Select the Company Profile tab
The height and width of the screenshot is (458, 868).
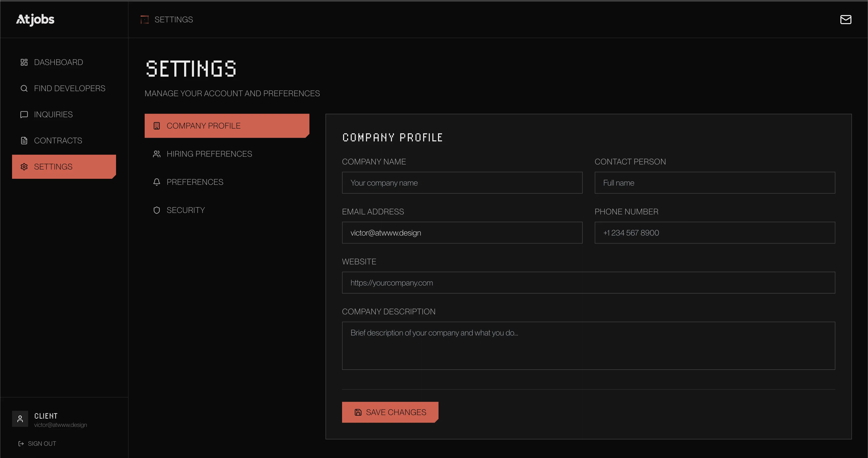203,126
